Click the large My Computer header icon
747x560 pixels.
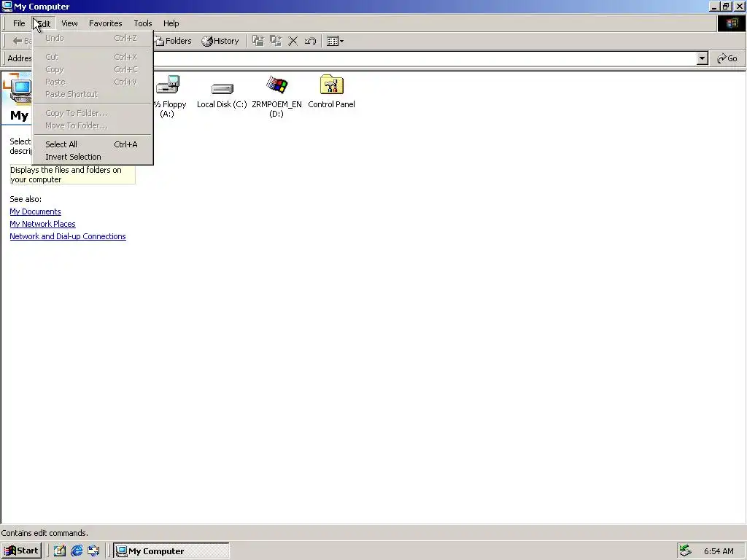pyautogui.click(x=18, y=90)
